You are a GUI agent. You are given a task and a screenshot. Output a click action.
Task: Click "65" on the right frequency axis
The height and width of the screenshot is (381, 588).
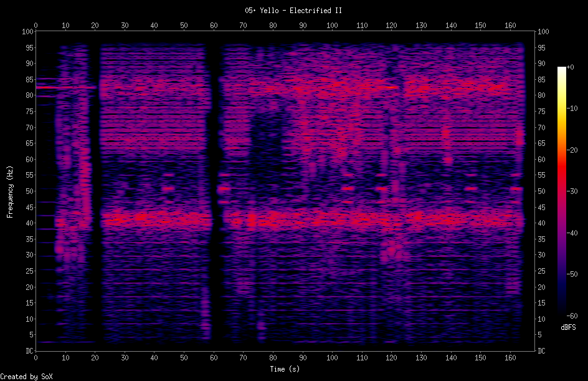pyautogui.click(x=541, y=143)
